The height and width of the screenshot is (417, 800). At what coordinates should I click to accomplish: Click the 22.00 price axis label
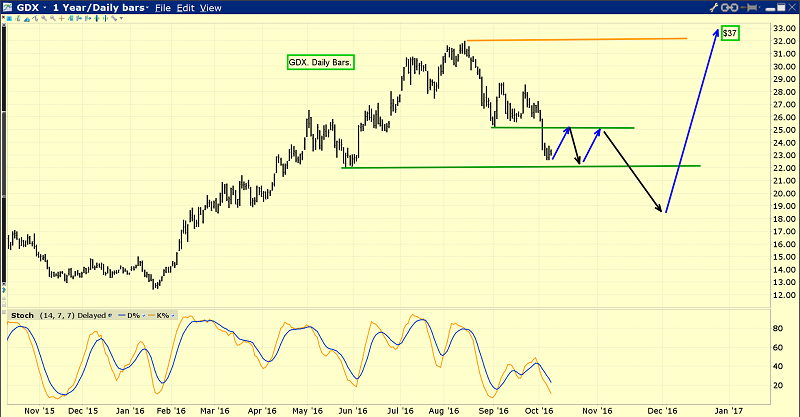[x=785, y=168]
